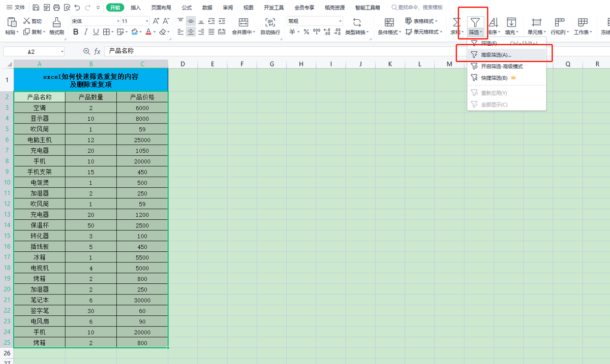
Task: Click the 求和 AutoSum sigma icon
Action: click(x=456, y=22)
